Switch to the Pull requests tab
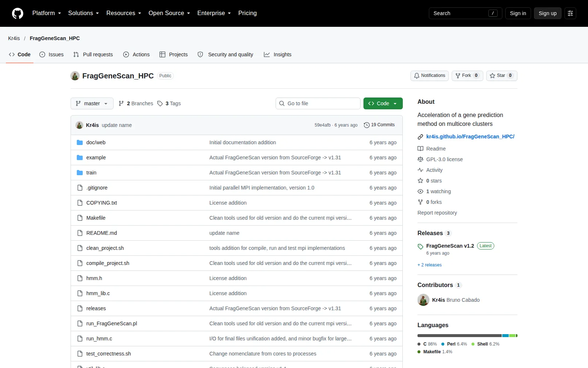 pyautogui.click(x=93, y=54)
